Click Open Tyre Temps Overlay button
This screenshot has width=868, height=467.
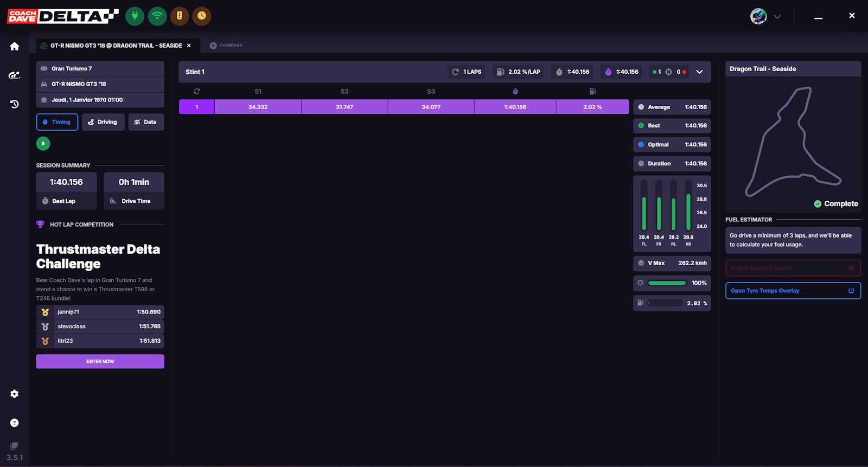793,291
